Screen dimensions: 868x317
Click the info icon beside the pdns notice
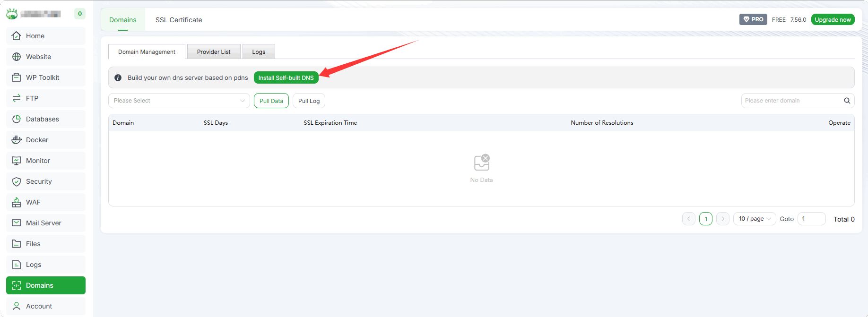click(118, 77)
